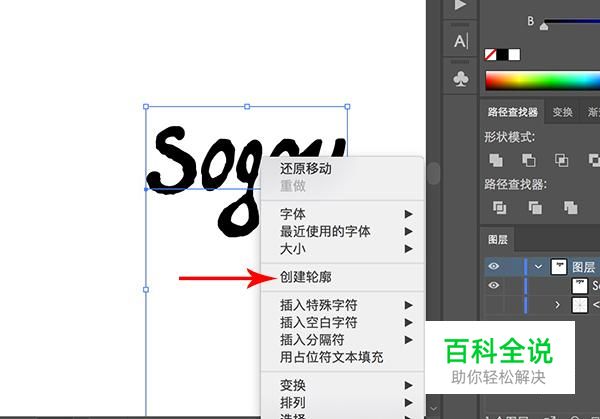Click the thumbnail of the group sublayer

tap(579, 305)
